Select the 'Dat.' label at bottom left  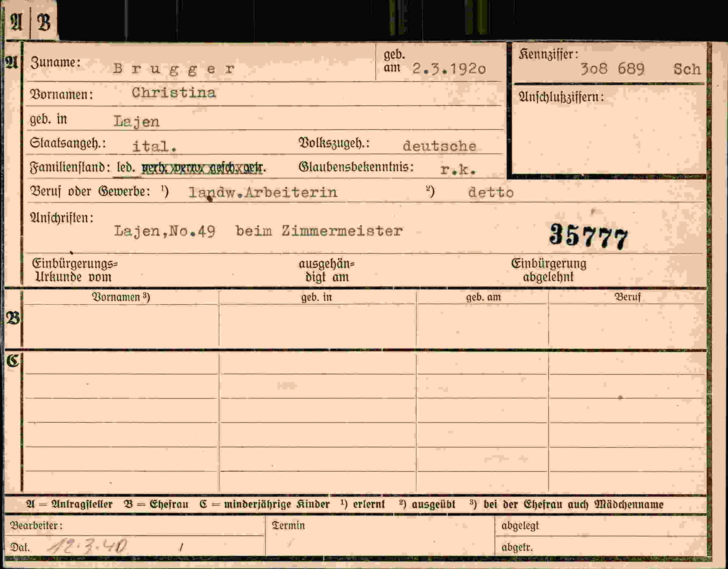[x=20, y=547]
